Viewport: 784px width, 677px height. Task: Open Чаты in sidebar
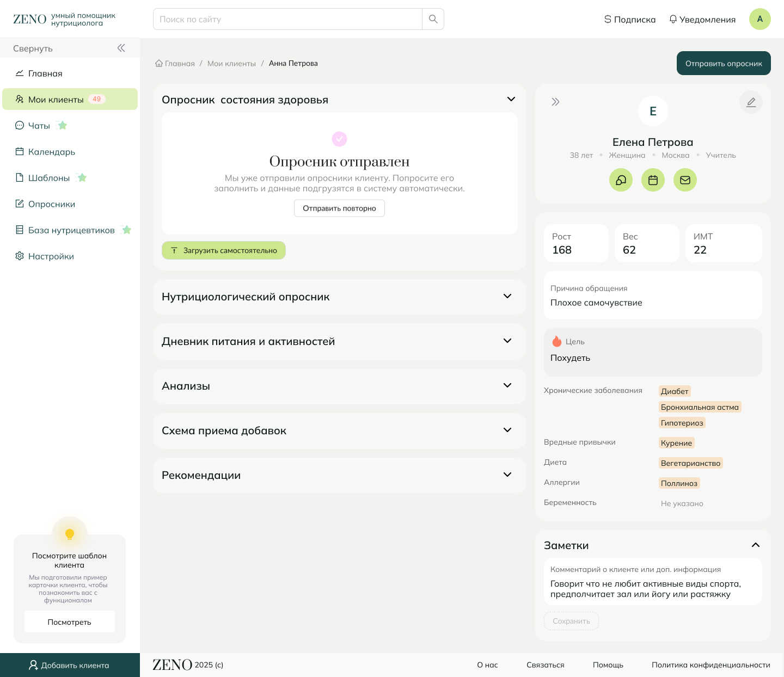(x=70, y=126)
